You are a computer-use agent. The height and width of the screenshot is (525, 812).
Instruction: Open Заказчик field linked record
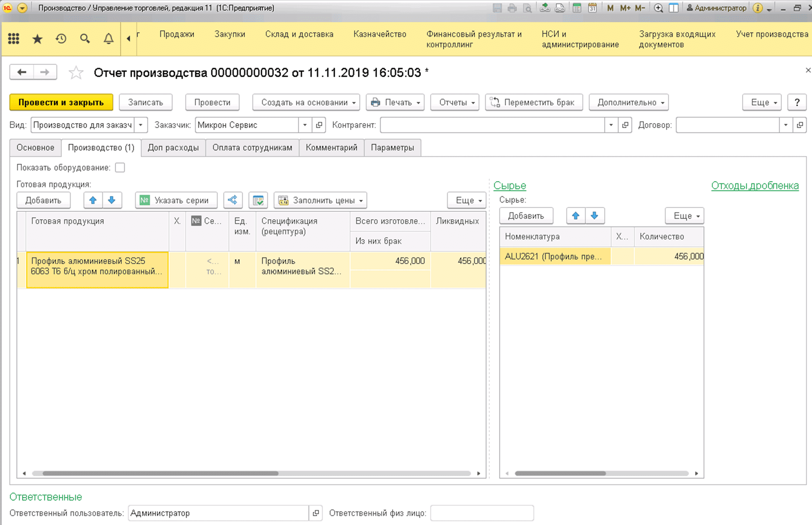click(319, 125)
